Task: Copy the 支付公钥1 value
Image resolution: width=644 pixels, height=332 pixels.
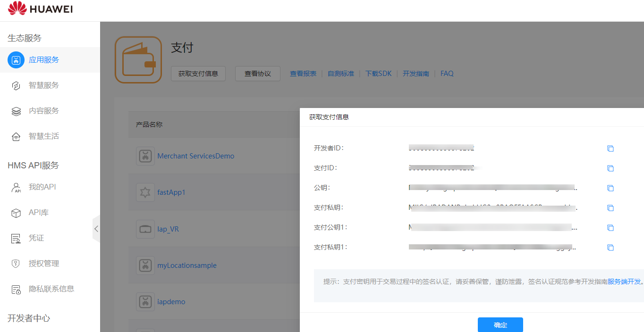Action: tap(610, 228)
